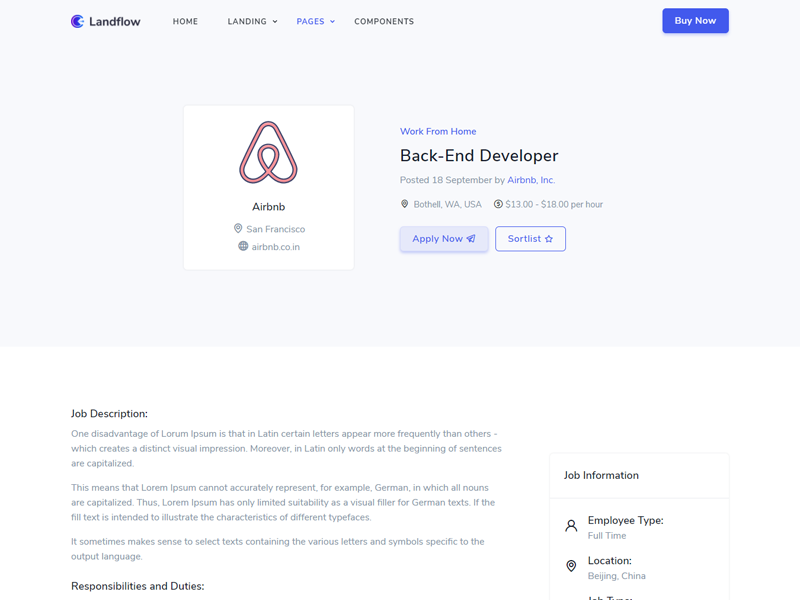Click the Buy Now button

tap(695, 21)
